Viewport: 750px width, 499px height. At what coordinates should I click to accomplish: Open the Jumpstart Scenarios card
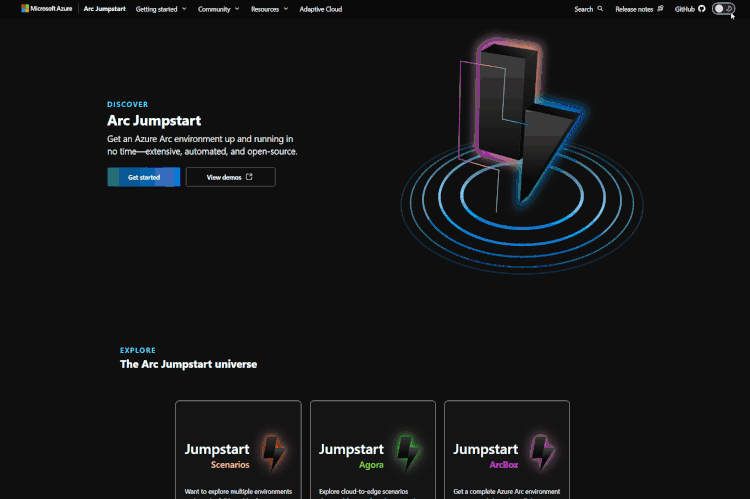pyautogui.click(x=238, y=450)
